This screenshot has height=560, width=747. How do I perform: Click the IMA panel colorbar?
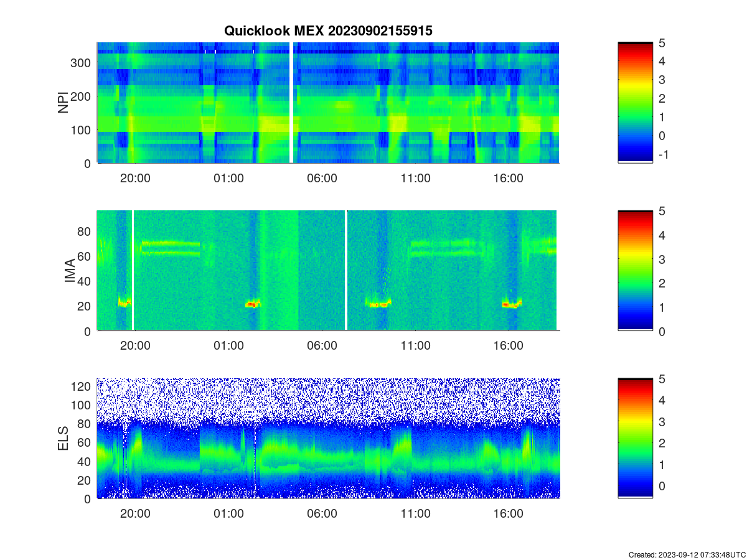point(635,271)
